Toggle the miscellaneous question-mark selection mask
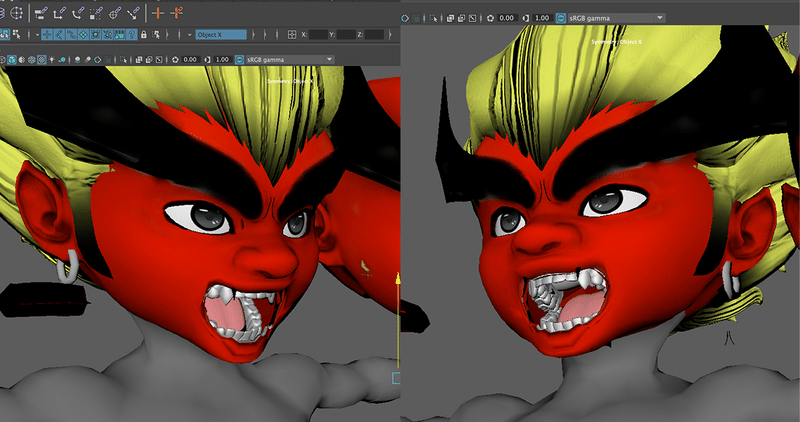Screen dimensions: 800x422 [132, 34]
